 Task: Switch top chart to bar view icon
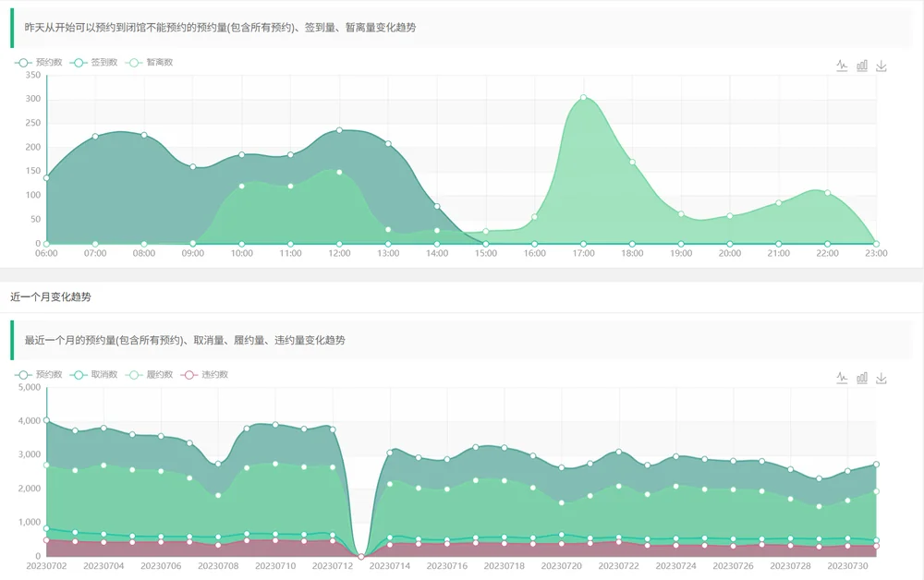click(x=861, y=66)
